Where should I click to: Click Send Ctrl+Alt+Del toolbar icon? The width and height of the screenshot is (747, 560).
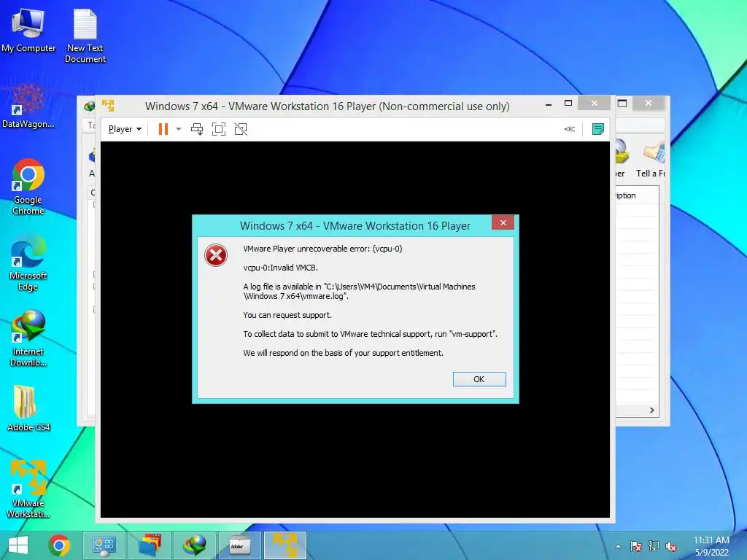197,129
